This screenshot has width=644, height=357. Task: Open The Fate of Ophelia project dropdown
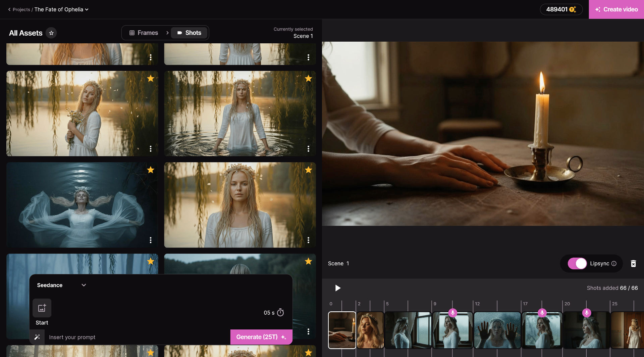pos(87,9)
